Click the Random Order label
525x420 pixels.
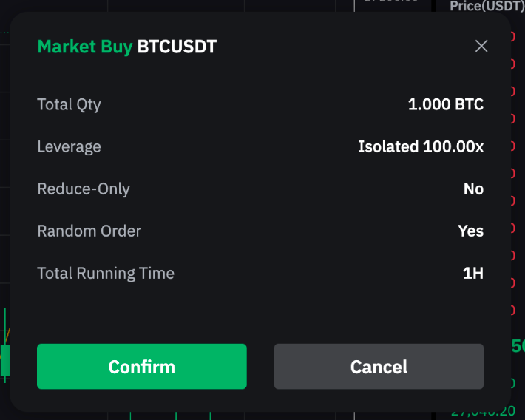click(89, 231)
